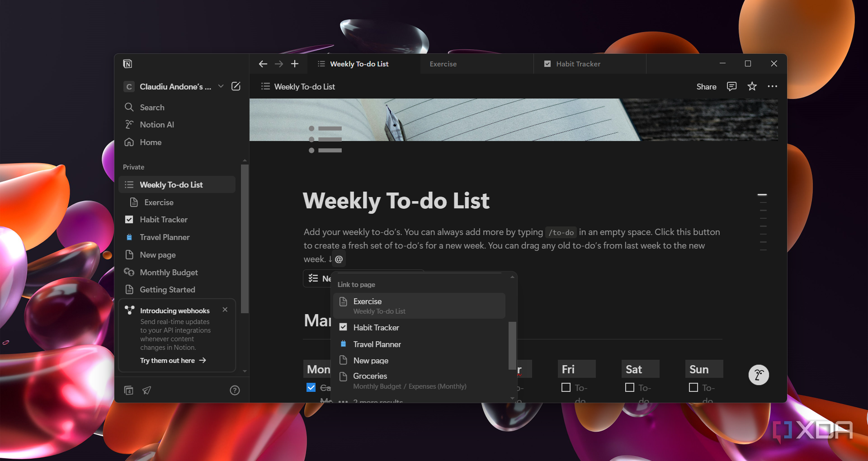Viewport: 868px width, 461px height.
Task: Expand the workspace switcher chevron
Action: coord(221,86)
